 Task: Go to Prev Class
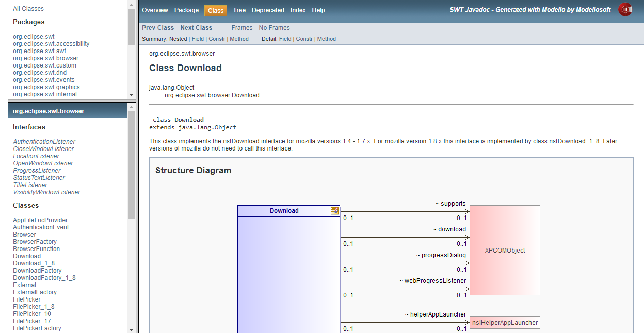[158, 28]
